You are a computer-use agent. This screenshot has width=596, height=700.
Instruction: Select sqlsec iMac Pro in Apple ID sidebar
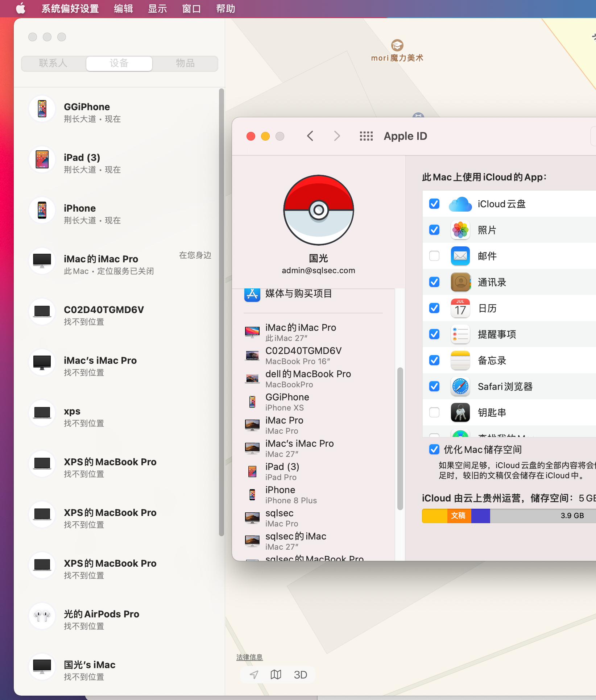coord(313,518)
